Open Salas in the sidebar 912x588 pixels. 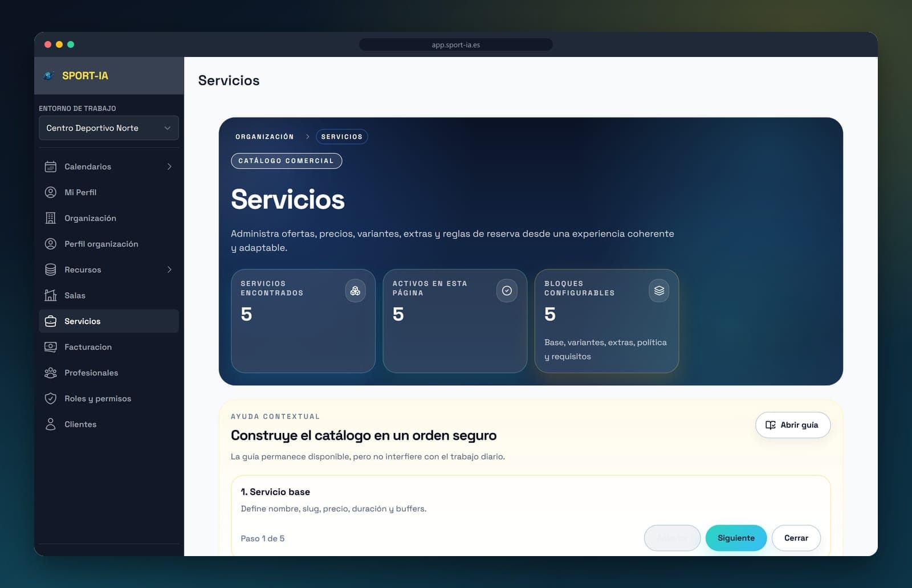click(x=108, y=295)
